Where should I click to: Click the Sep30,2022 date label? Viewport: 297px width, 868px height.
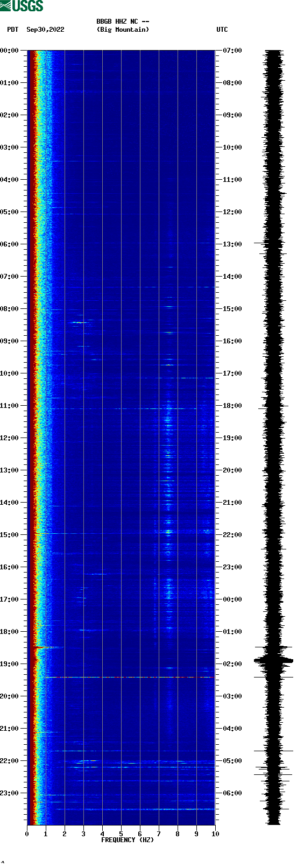[x=45, y=30]
